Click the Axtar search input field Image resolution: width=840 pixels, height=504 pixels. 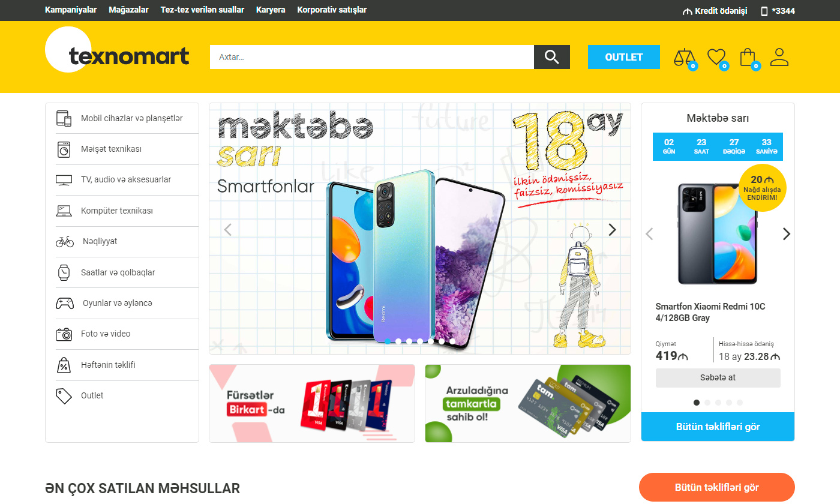pos(372,57)
